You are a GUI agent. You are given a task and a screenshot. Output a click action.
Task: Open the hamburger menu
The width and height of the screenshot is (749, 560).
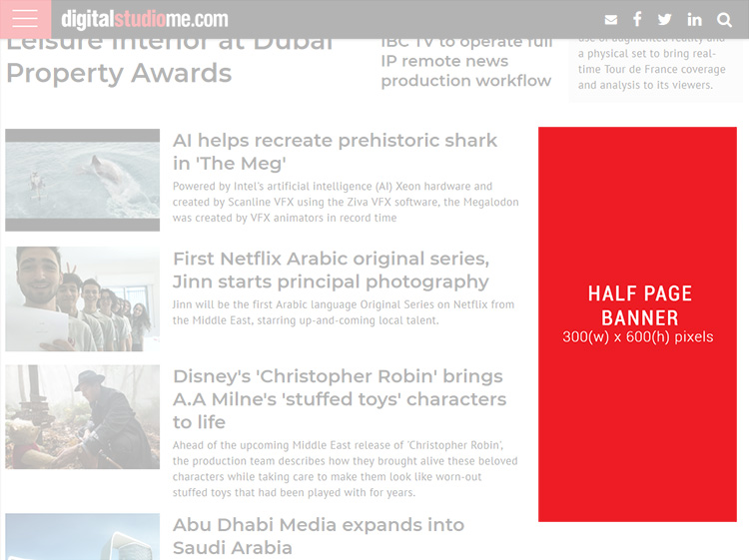[25, 19]
